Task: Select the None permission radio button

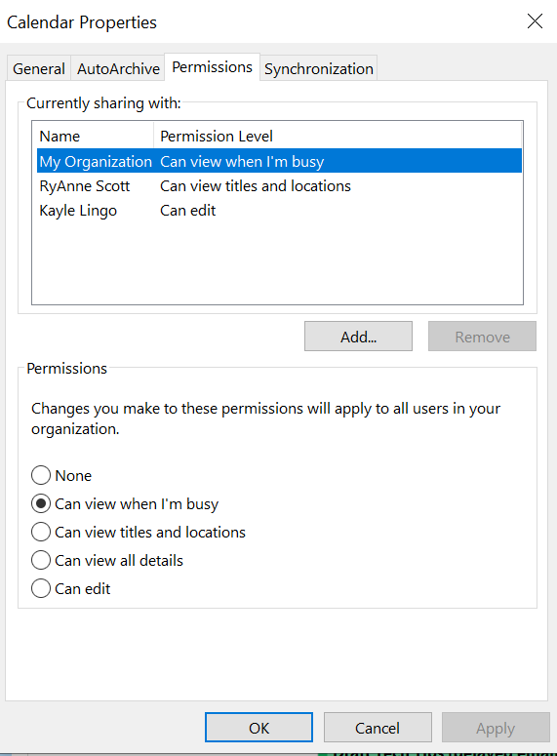Action: 41,475
